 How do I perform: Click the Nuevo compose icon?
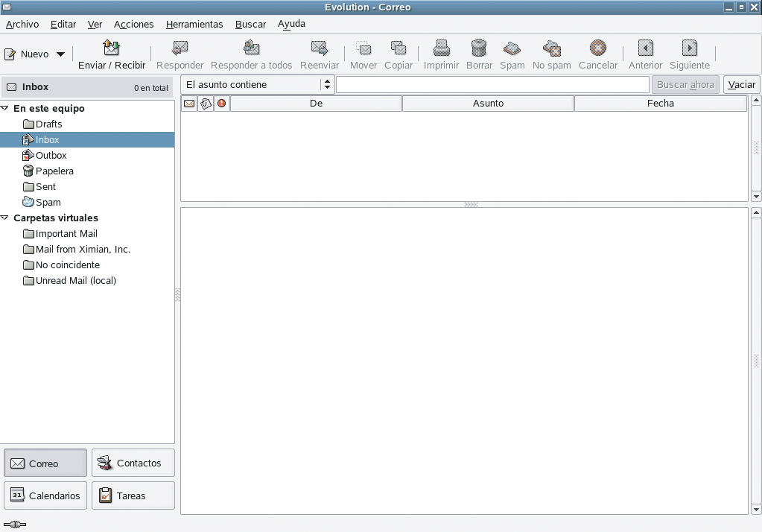10,54
